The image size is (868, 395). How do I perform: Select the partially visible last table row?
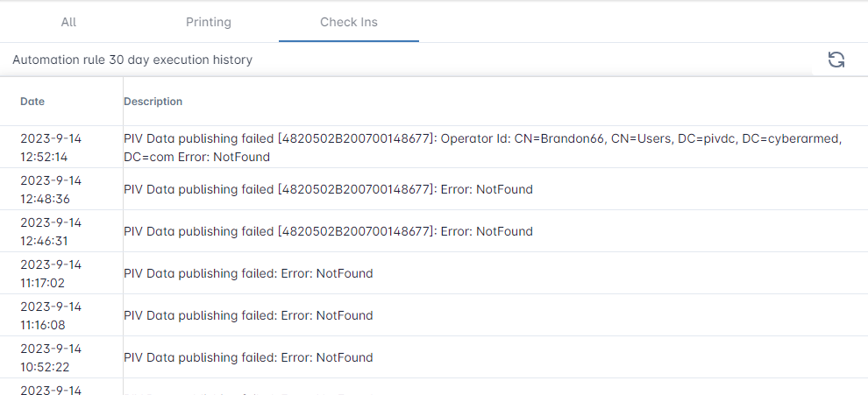[x=434, y=387]
